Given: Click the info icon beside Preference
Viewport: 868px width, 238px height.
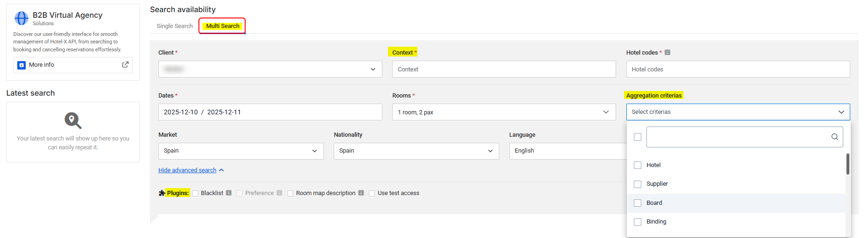Looking at the screenshot, I should [x=279, y=193].
